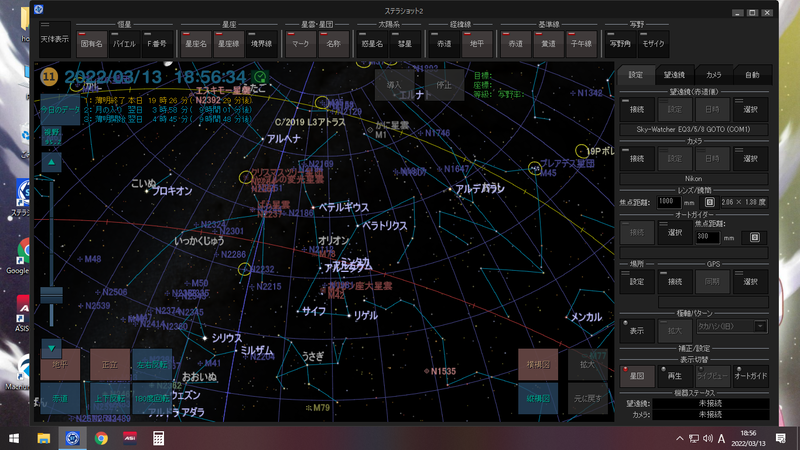The height and width of the screenshot is (450, 800).
Task: Toggle the 星座名 constellation names button
Action: (x=196, y=44)
